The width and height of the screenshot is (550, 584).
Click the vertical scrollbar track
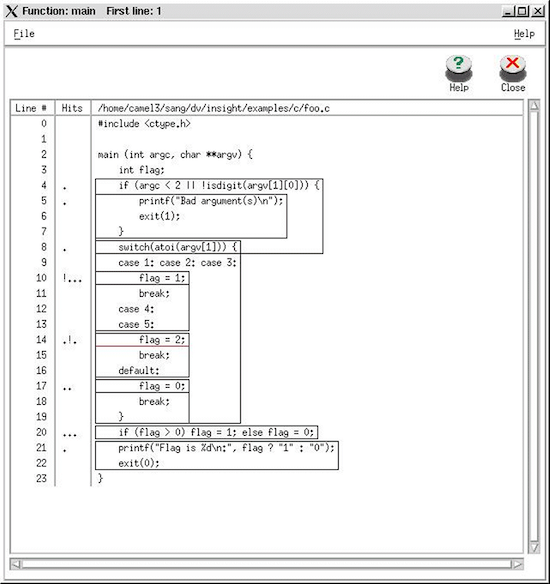[534, 326]
